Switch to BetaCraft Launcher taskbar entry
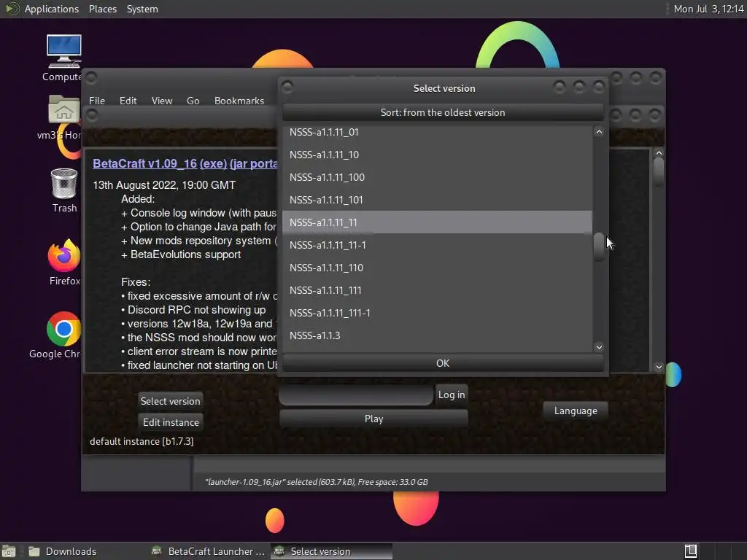 pyautogui.click(x=208, y=551)
